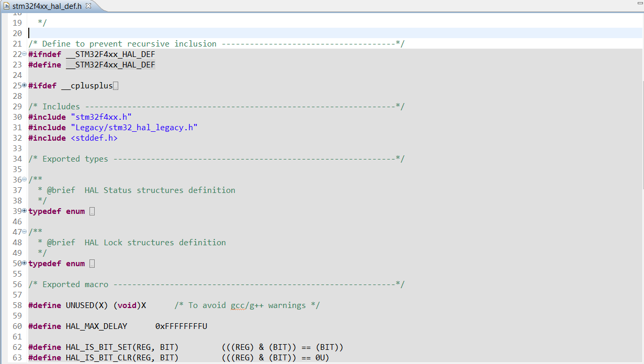
Task: Click the header file icon in the tab
Action: click(6, 6)
